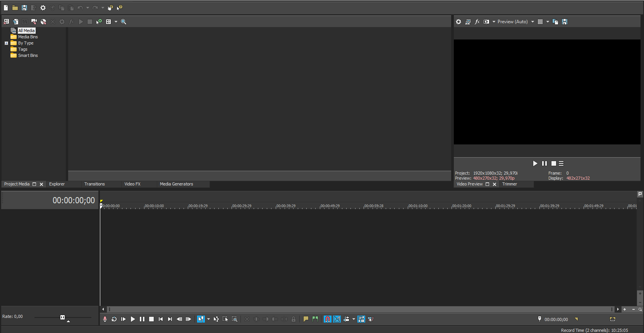
Task: Open project video properties in preview toolbar
Action: (459, 22)
